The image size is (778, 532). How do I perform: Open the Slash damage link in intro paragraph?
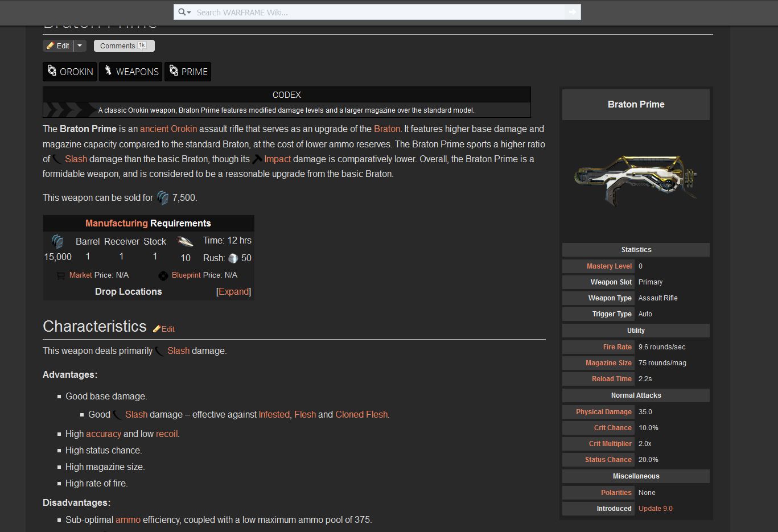click(76, 159)
